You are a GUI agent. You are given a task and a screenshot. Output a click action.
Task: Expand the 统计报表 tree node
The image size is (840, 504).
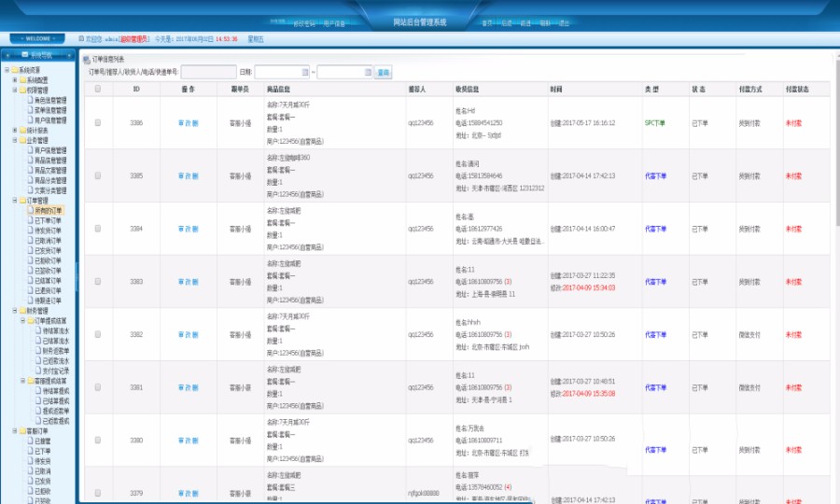(15, 130)
